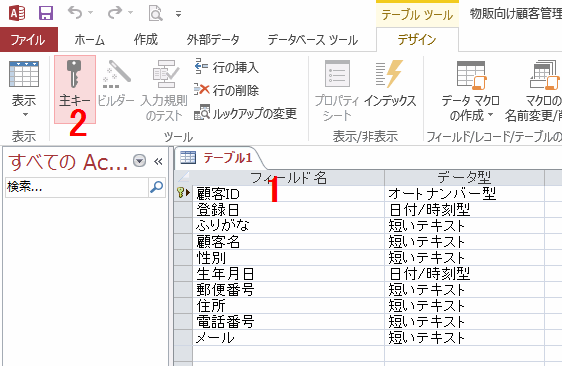
Task: Select the メール row selector
Action: 183,338
